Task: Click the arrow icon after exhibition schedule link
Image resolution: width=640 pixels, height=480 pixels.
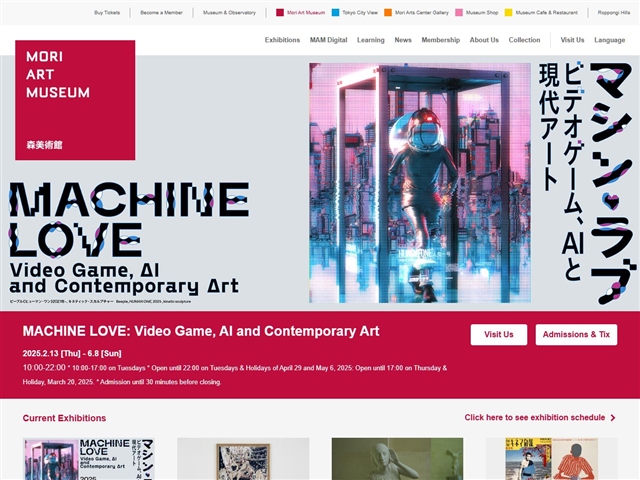Action: (612, 418)
